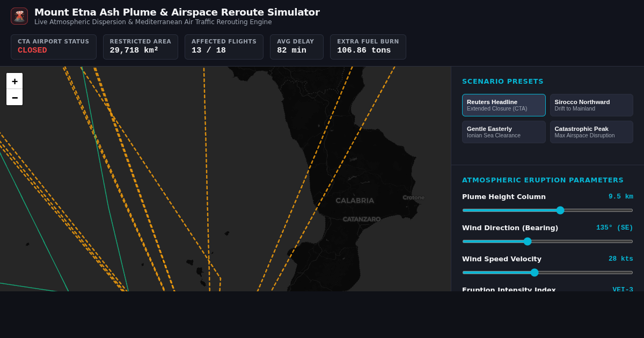This screenshot has height=338, width=644.
Task: Click the CATANZARO city label on map
Action: point(362,219)
